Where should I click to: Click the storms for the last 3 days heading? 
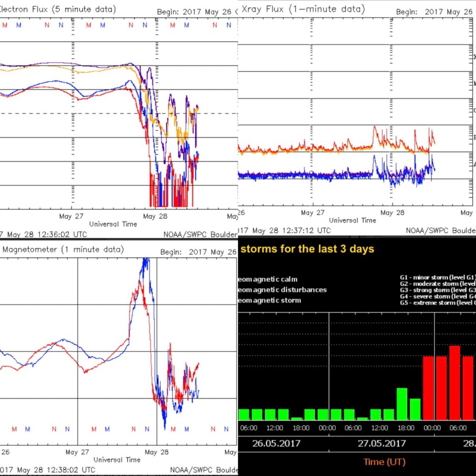(309, 249)
